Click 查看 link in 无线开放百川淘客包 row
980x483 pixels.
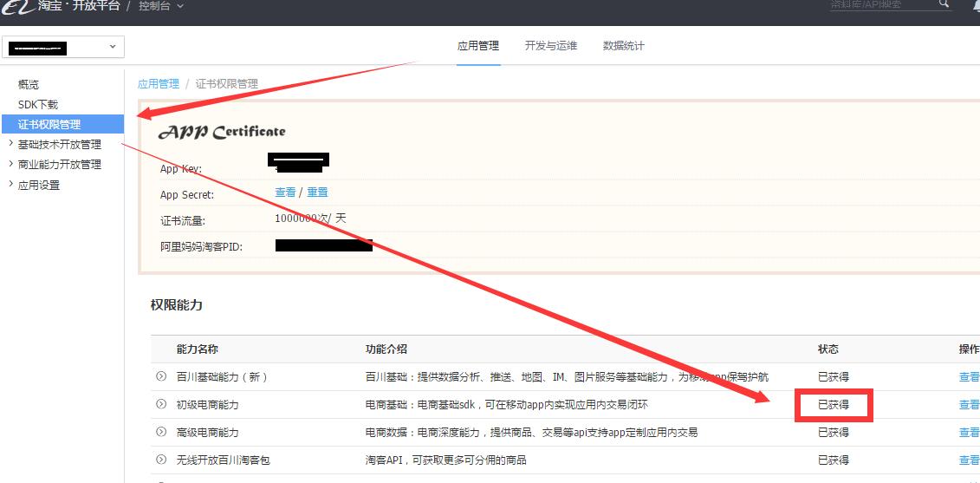click(970, 460)
